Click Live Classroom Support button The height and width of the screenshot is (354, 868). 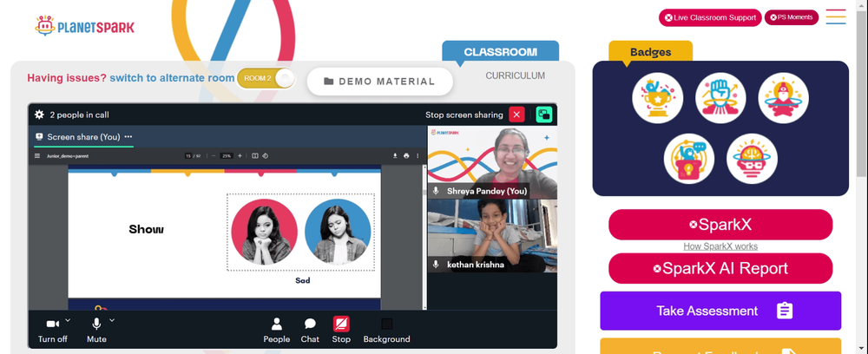710,17
